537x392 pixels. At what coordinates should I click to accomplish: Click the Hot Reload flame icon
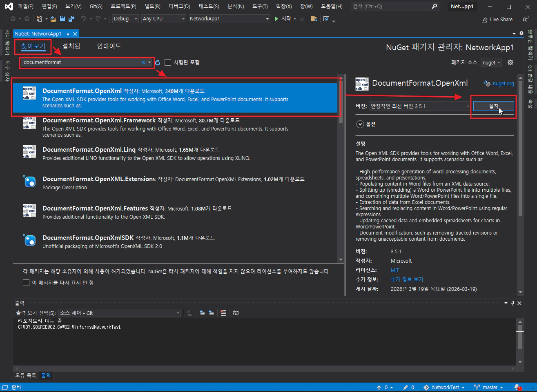[302, 19]
